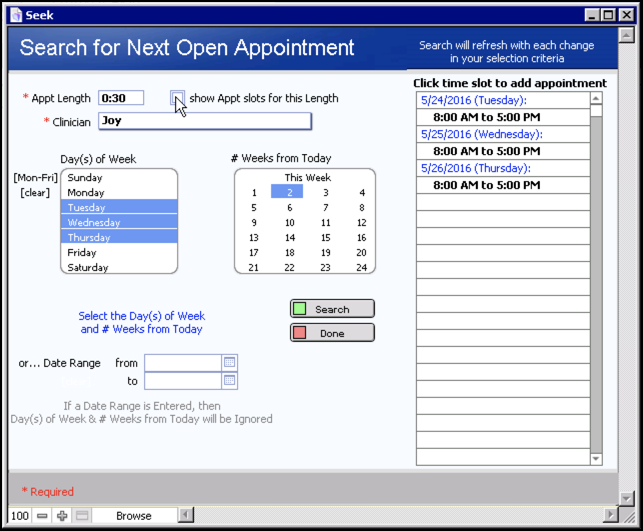Click into the Clinician field
The height and width of the screenshot is (531, 643).
204,122
